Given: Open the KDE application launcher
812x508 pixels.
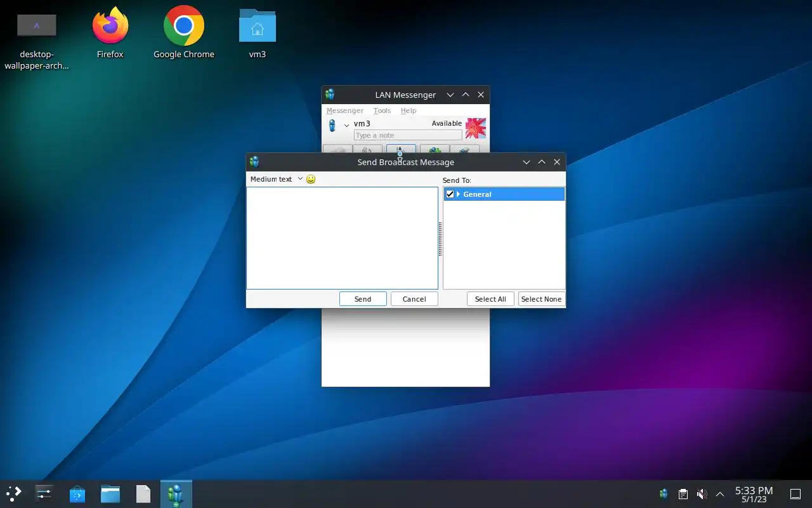Looking at the screenshot, I should [x=14, y=493].
